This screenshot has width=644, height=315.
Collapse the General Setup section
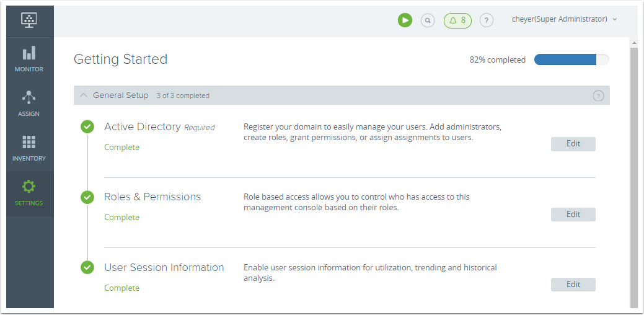(x=84, y=95)
